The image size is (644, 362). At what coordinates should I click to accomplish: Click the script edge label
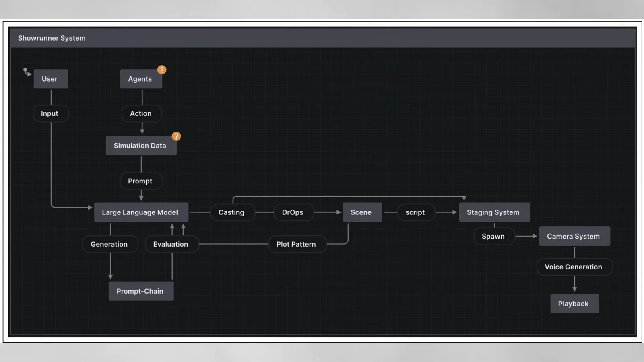click(416, 212)
